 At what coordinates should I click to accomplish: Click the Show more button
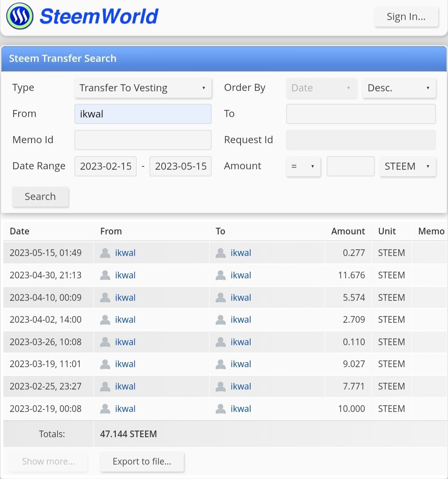coord(48,461)
